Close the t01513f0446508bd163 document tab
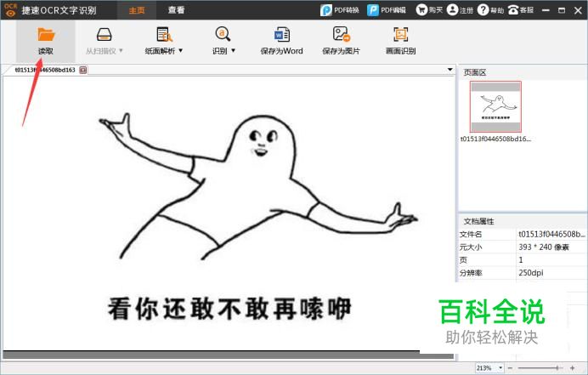Viewport: 588px width, 375px height. (83, 70)
